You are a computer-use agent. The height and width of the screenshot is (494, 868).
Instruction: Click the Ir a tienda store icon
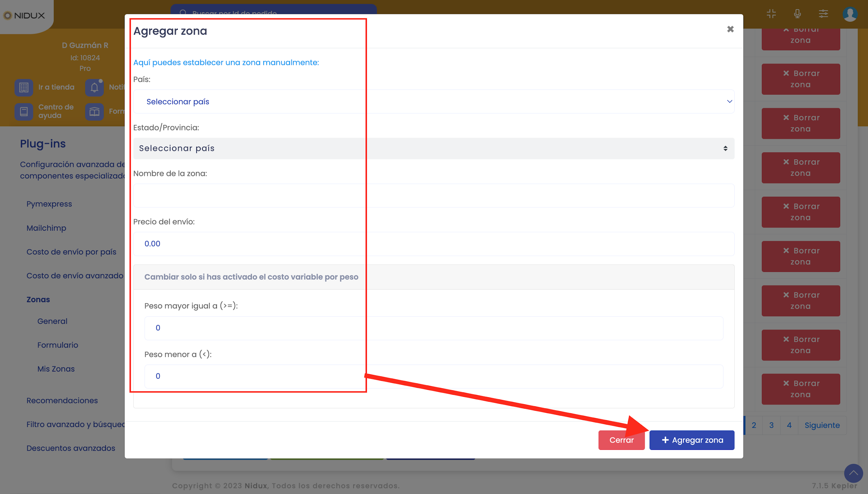[24, 87]
